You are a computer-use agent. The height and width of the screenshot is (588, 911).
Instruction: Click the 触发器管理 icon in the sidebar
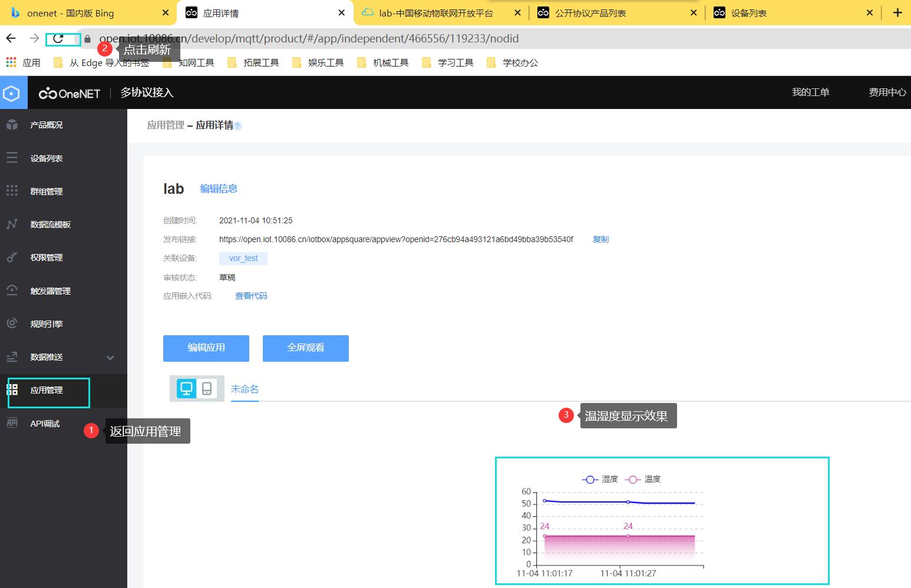click(x=12, y=290)
